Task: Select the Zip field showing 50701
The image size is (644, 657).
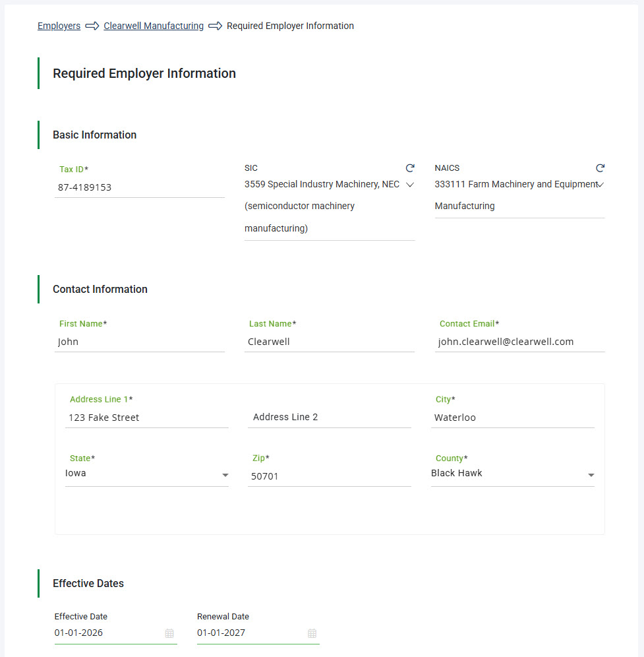Action: 329,476
